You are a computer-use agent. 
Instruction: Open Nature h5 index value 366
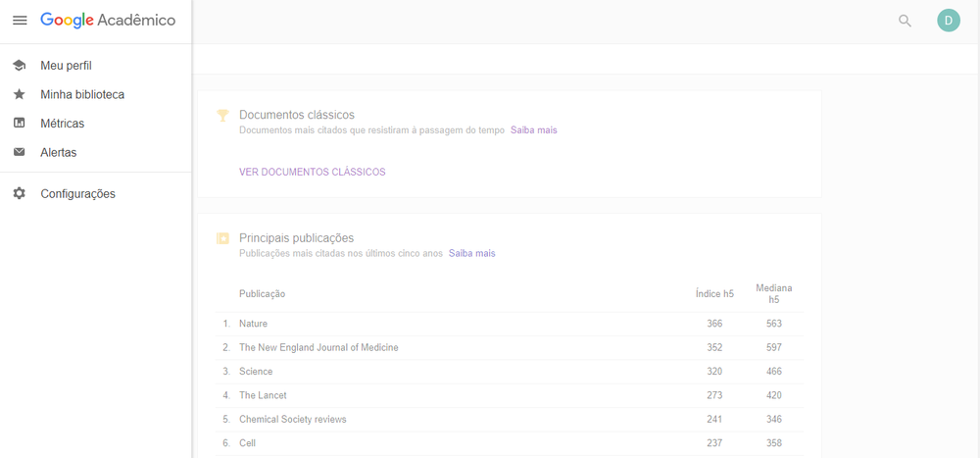(x=714, y=324)
